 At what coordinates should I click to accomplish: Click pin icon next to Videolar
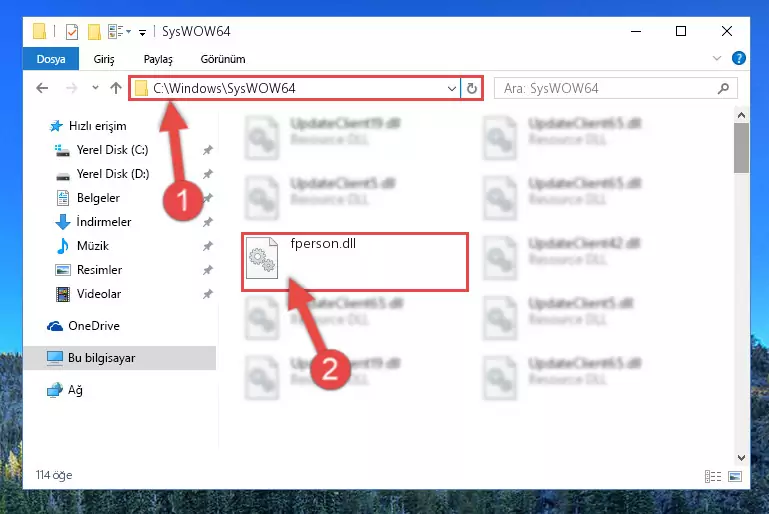(x=208, y=294)
